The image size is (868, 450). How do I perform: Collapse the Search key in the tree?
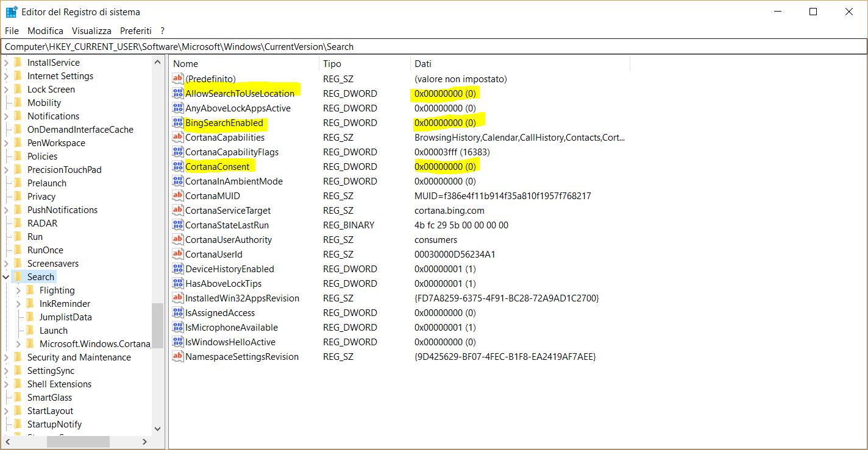pyautogui.click(x=6, y=277)
